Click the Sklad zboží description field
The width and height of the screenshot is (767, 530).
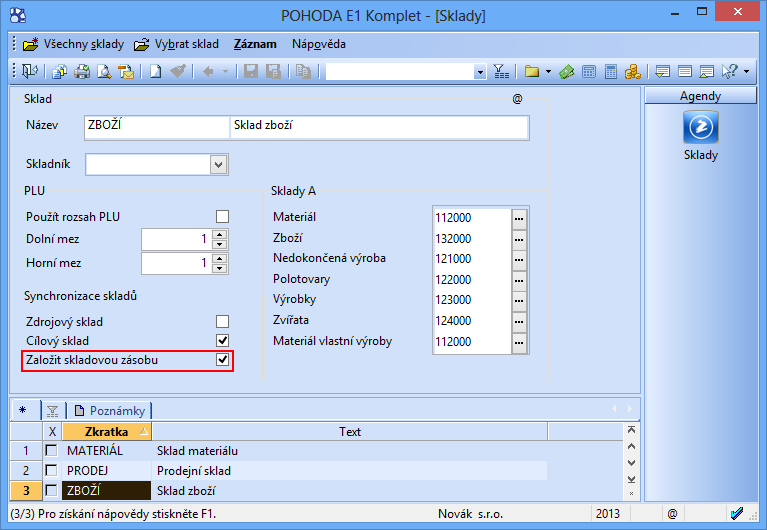click(379, 126)
